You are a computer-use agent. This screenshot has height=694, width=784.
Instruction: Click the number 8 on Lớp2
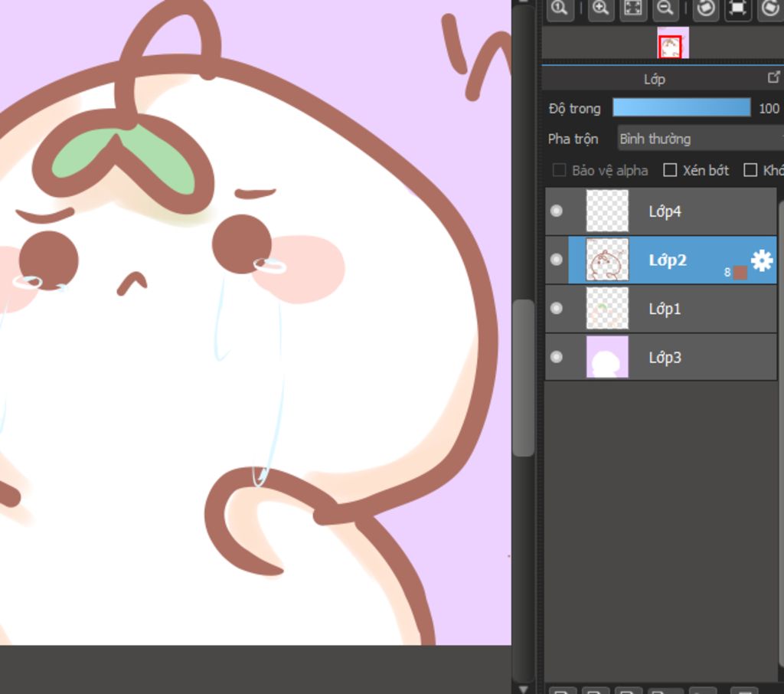(727, 272)
